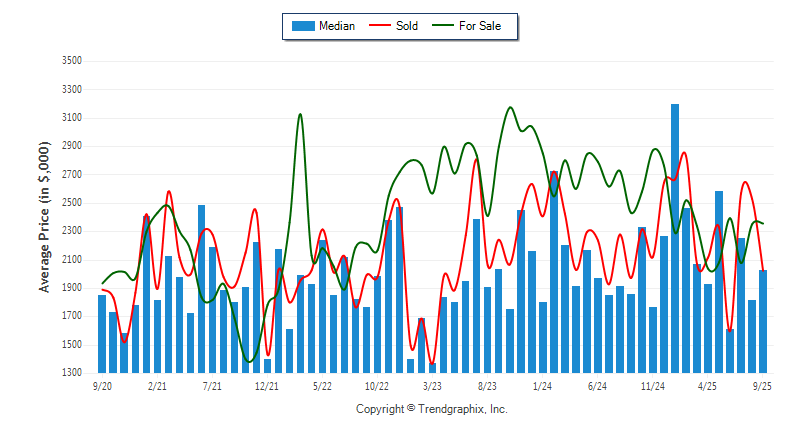Image resolution: width=800 pixels, height=434 pixels.
Task: Click the 1300 y-axis label
Action: [70, 373]
